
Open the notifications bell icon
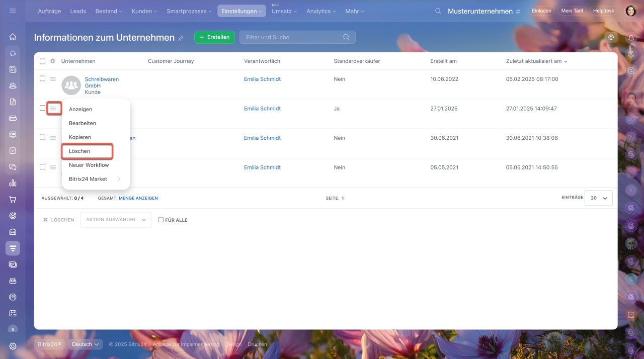click(631, 38)
